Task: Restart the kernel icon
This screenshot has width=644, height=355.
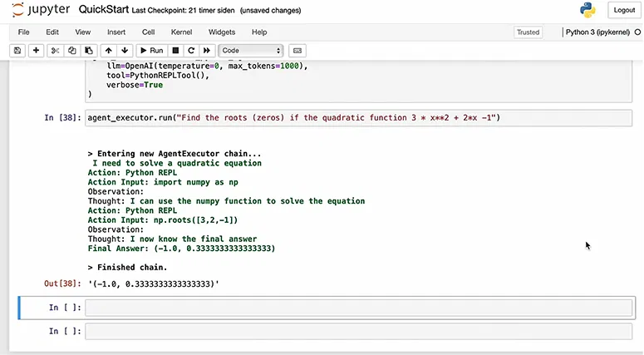Action: [x=191, y=51]
